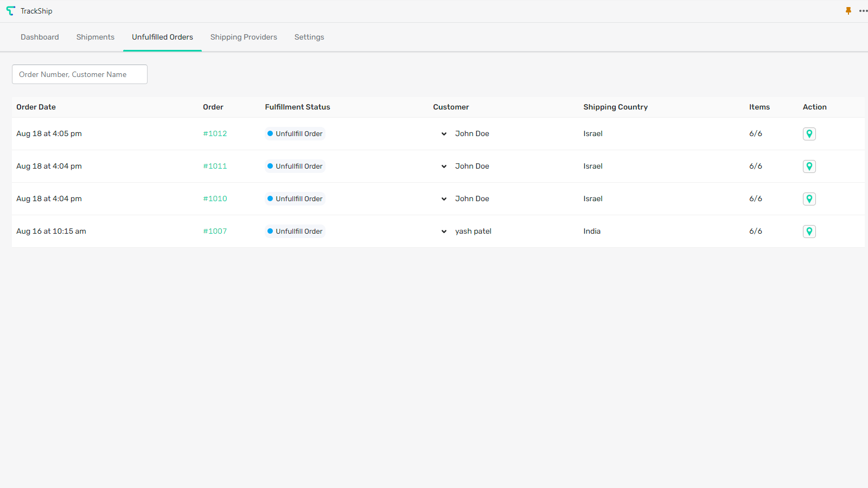The image size is (868, 488).
Task: Expand yash patel customer details
Action: pyautogui.click(x=444, y=232)
